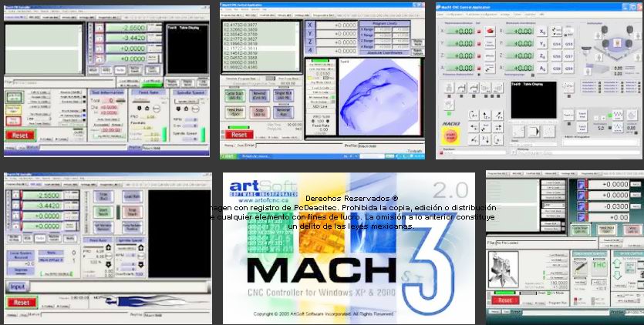This screenshot has width=644, height=325.
Task: Click Reset in the plasma THC screen
Action: [504, 300]
